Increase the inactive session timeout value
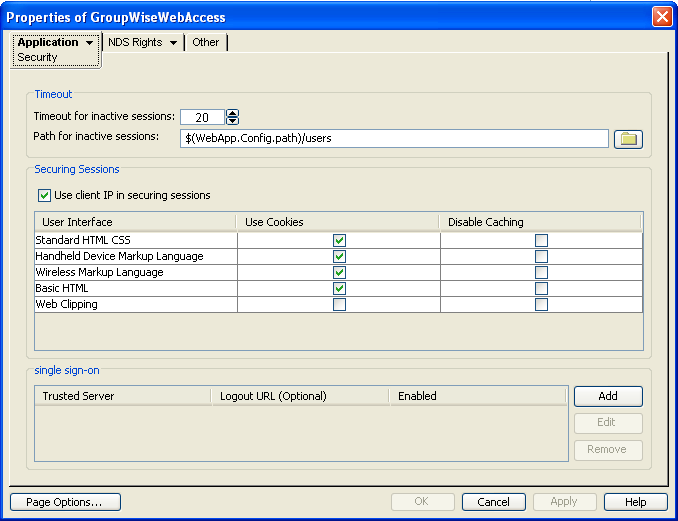The image size is (678, 521). coord(233,113)
